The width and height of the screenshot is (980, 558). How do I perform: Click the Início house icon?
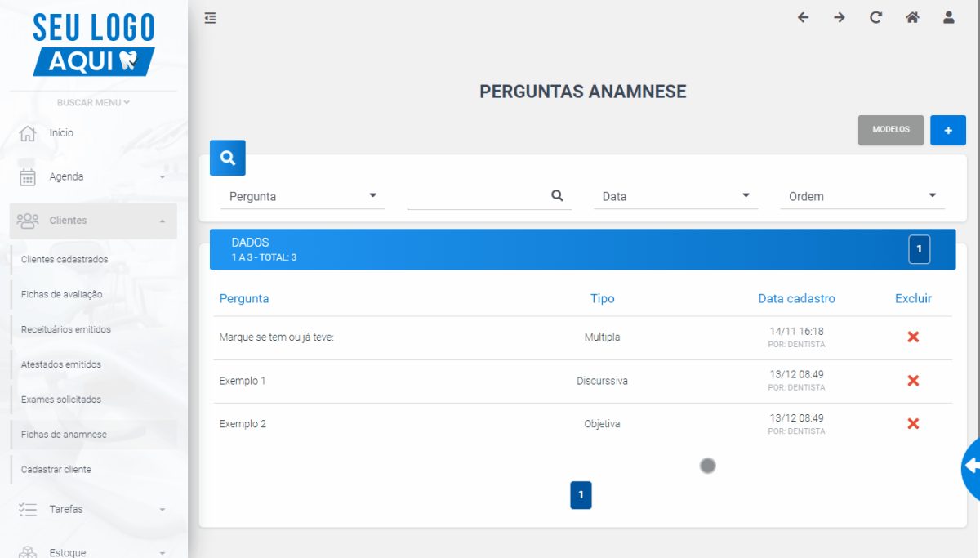pos(28,133)
